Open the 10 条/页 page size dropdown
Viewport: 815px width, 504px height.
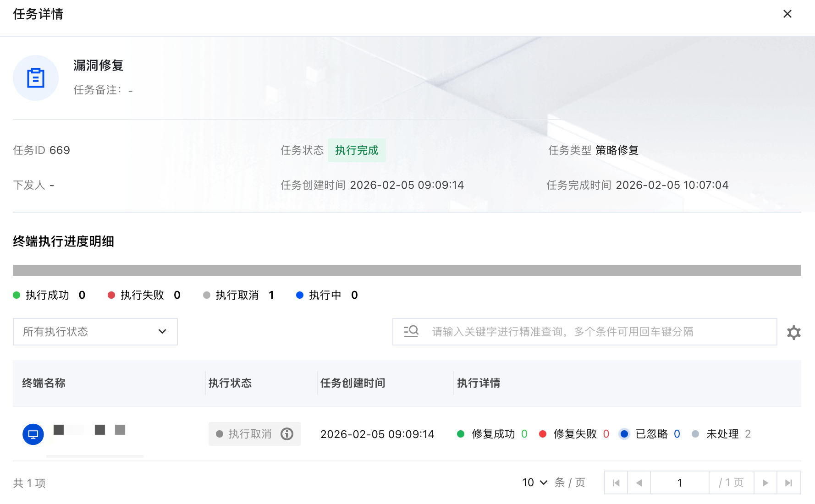click(x=534, y=482)
